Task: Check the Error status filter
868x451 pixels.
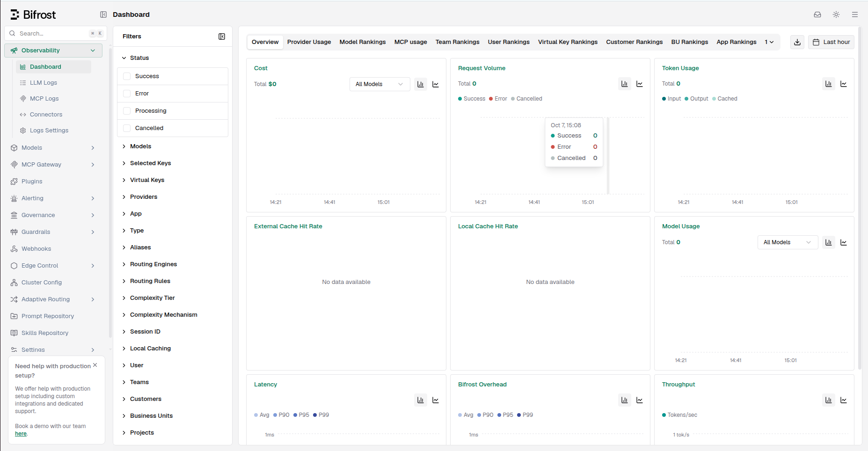Action: coord(127,94)
